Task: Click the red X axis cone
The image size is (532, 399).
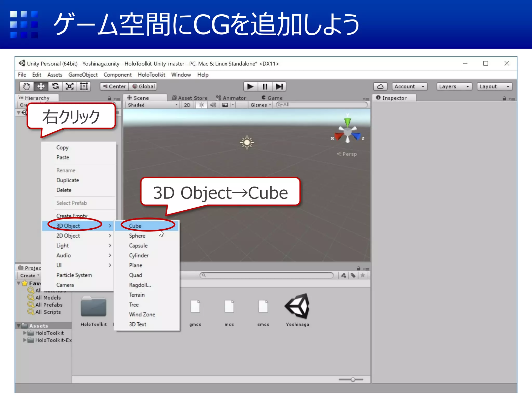Action: (338, 136)
